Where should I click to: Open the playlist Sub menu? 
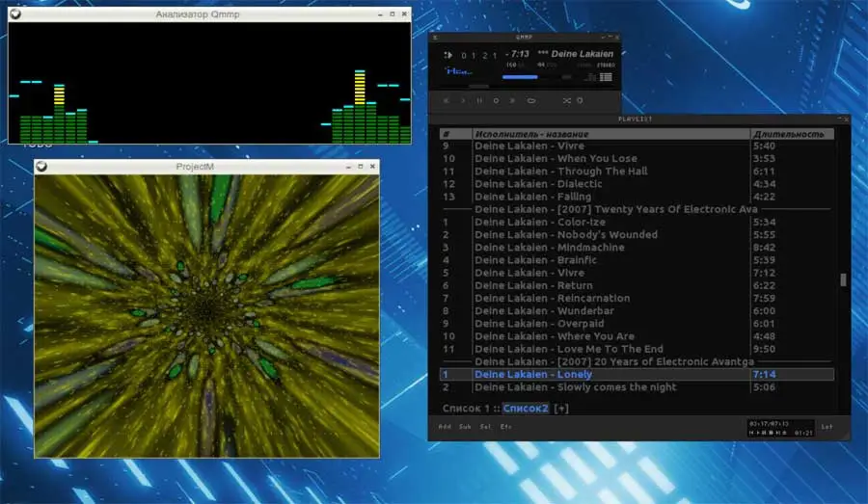pos(465,426)
